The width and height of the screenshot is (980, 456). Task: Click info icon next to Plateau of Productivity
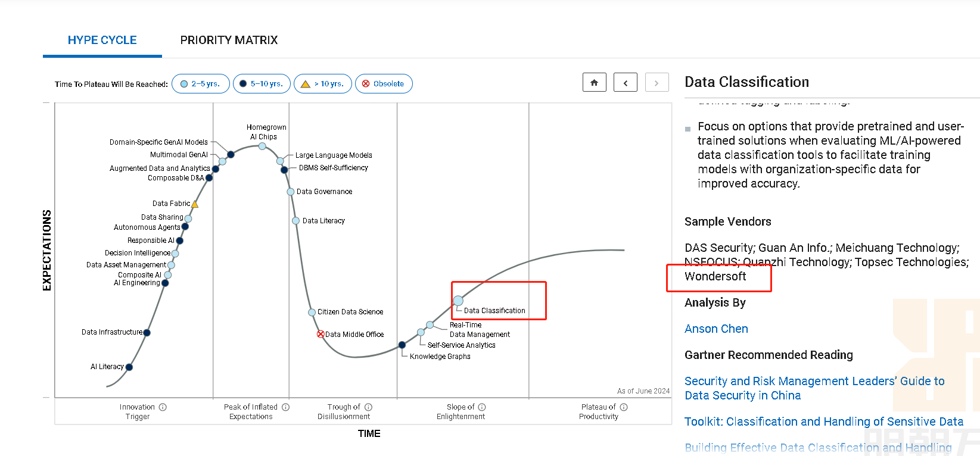pyautogui.click(x=624, y=407)
